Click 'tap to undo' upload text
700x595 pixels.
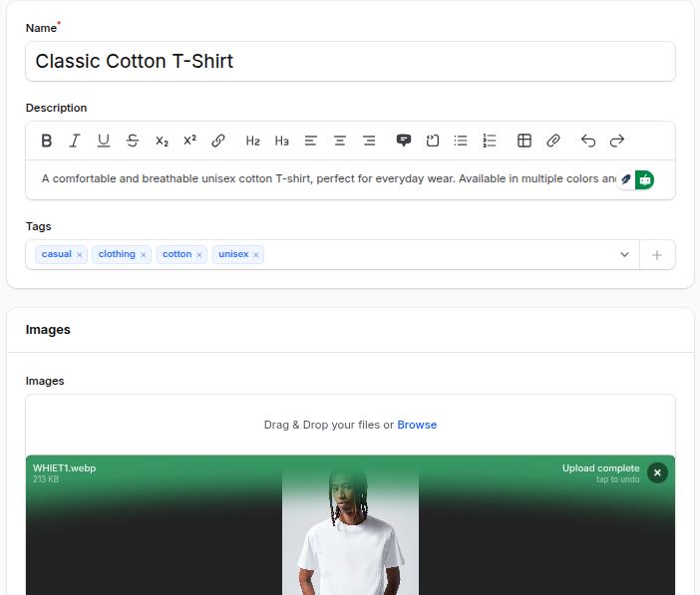[x=618, y=479]
